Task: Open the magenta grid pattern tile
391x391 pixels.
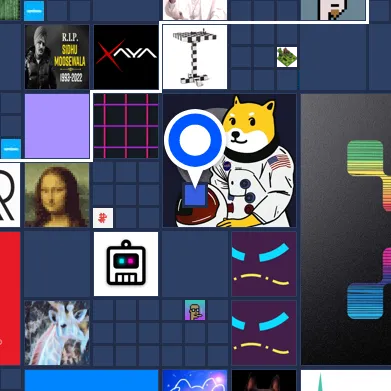Action: (126, 126)
